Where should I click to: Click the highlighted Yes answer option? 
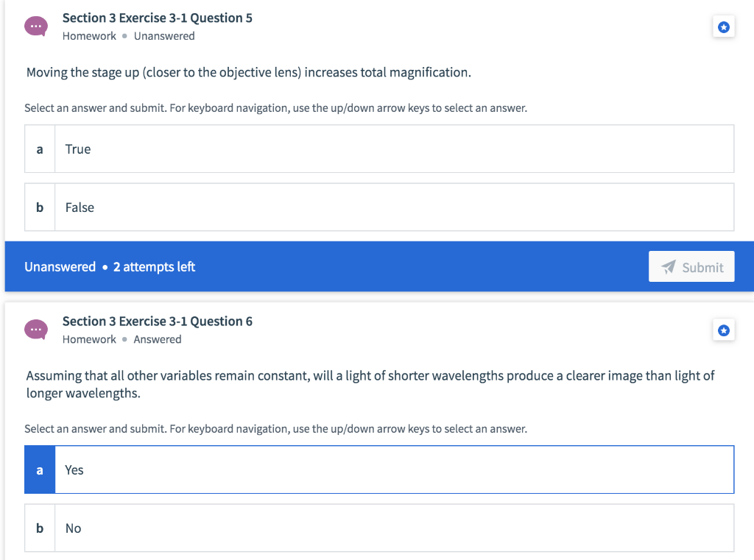tap(394, 469)
